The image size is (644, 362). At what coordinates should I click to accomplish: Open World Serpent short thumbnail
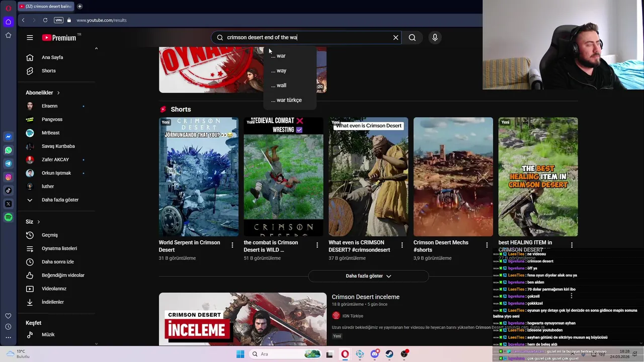pyautogui.click(x=199, y=177)
